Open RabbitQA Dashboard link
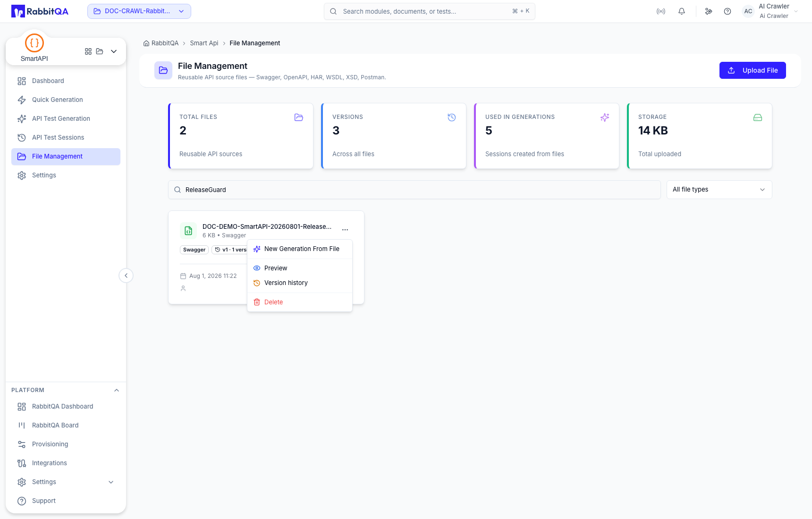Screen dimensions: 812x519 [66, 406]
